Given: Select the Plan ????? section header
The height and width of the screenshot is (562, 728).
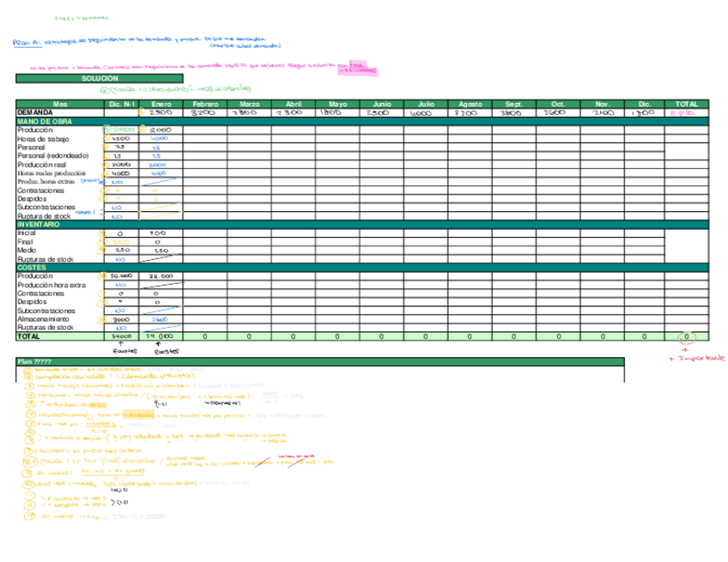Looking at the screenshot, I should [x=320, y=361].
